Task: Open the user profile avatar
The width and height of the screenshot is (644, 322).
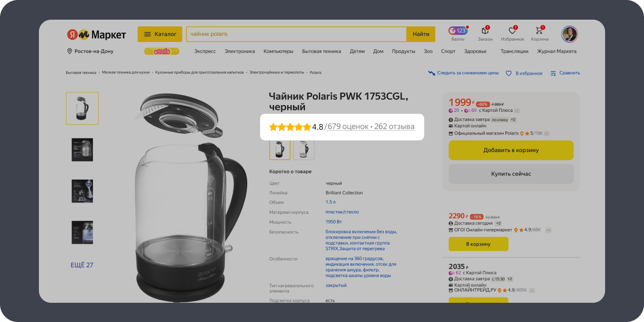Action: (569, 34)
